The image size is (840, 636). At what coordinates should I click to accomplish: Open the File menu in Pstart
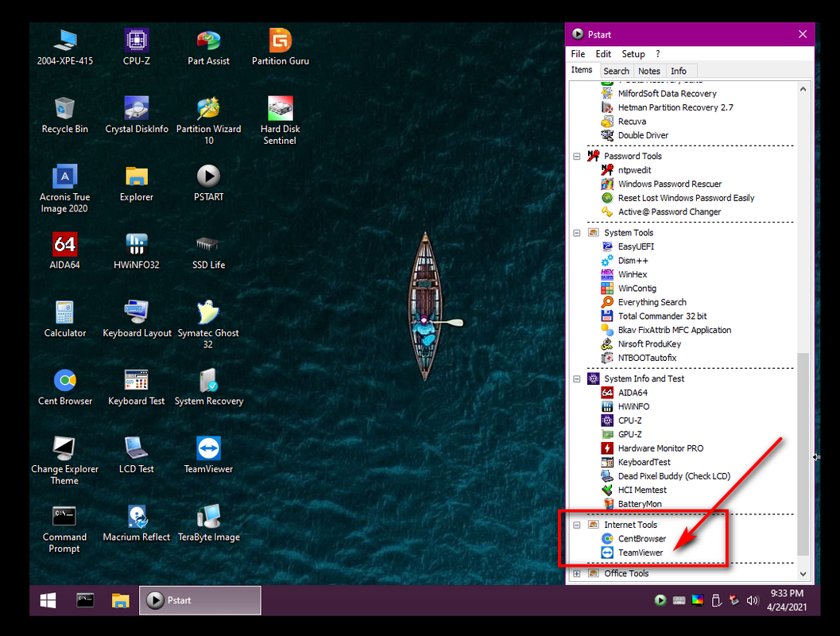[578, 54]
